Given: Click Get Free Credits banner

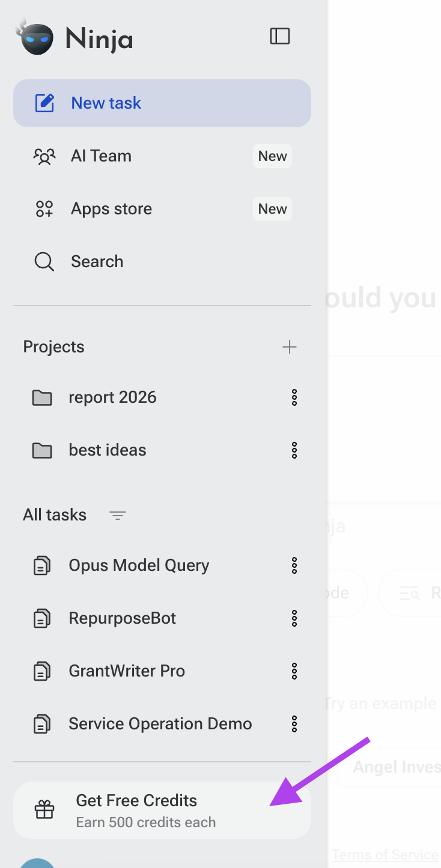Looking at the screenshot, I should 162,810.
